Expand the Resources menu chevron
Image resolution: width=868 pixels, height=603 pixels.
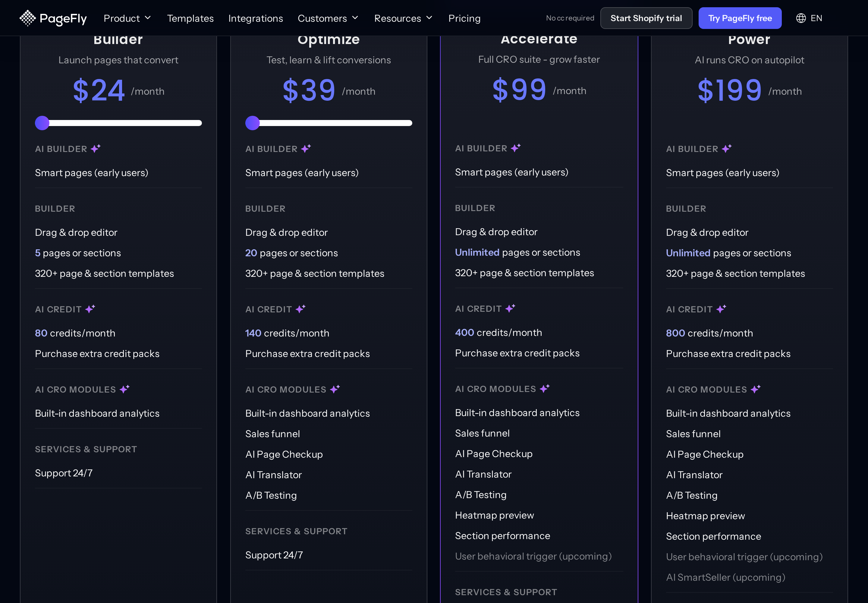429,18
